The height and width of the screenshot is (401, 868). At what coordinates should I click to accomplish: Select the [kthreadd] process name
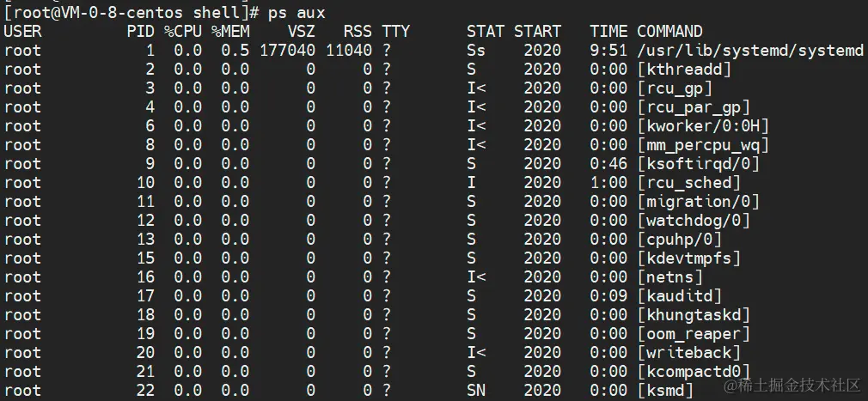coord(684,70)
